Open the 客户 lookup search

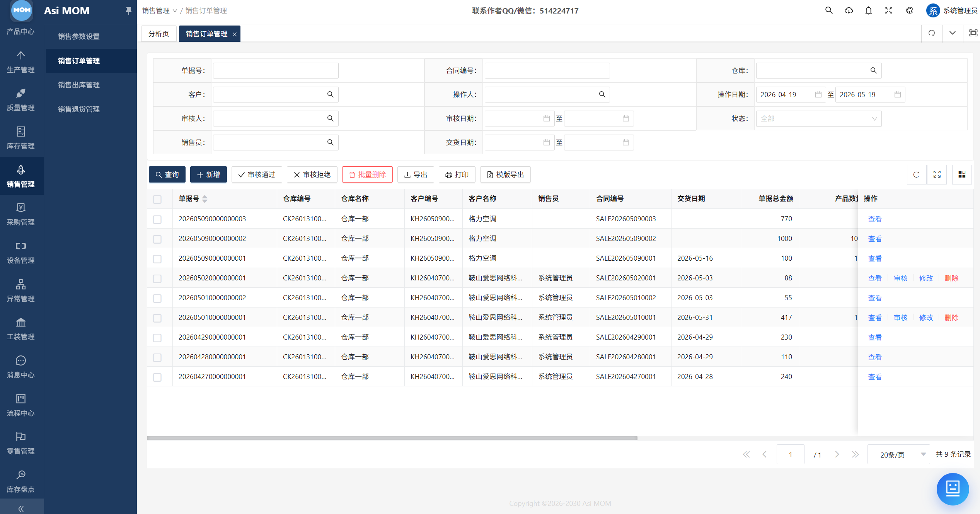coord(330,94)
